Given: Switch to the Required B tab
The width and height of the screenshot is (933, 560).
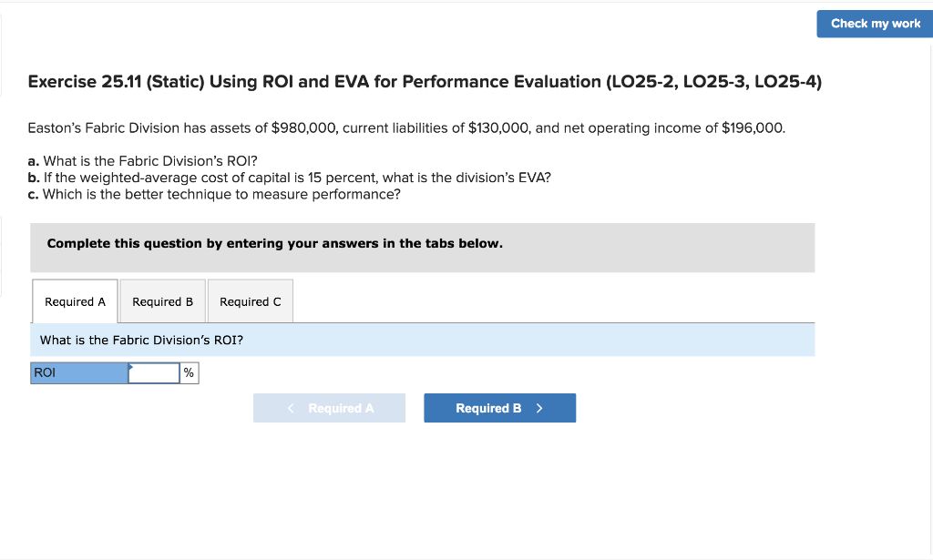Looking at the screenshot, I should pos(162,300).
